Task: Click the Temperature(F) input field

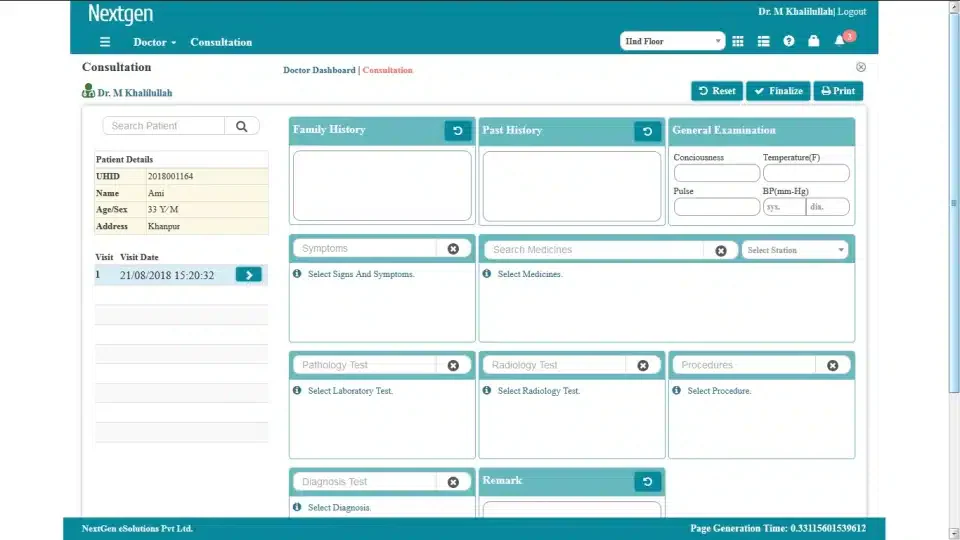Action: pyautogui.click(x=806, y=173)
